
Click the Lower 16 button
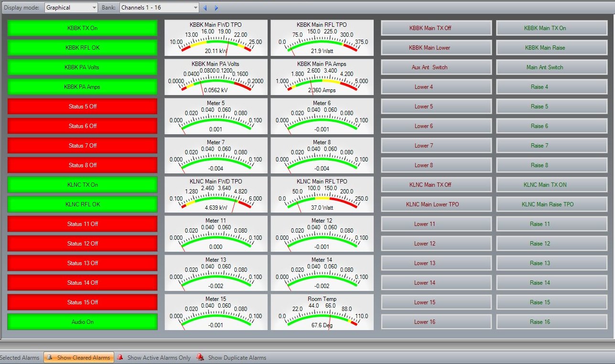click(436, 322)
